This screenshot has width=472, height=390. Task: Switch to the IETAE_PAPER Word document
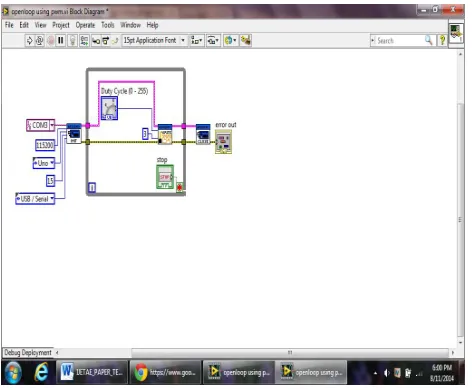(x=92, y=372)
